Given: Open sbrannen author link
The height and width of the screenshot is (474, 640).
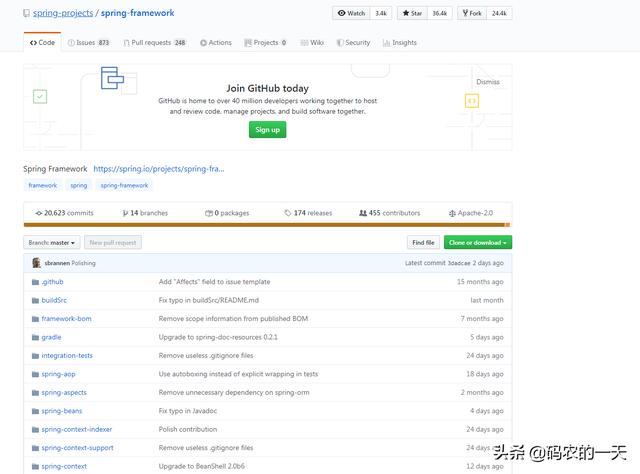Looking at the screenshot, I should coord(57,263).
